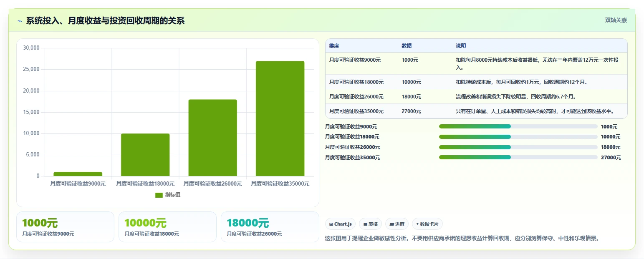Click the progress bar showing 1000元

pos(518,126)
